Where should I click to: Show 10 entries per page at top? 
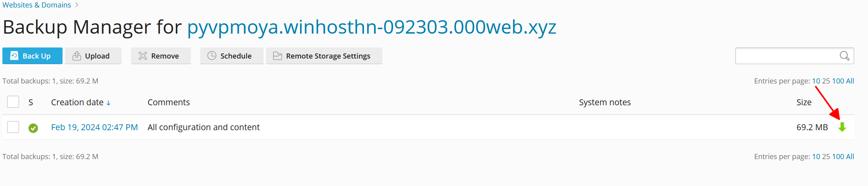point(816,81)
